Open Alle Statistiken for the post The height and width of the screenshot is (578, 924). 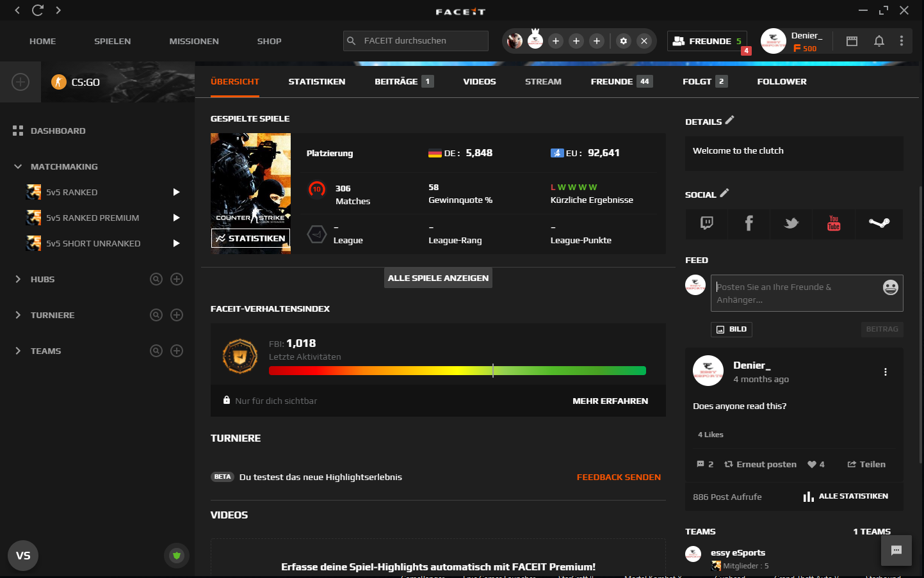[846, 496]
